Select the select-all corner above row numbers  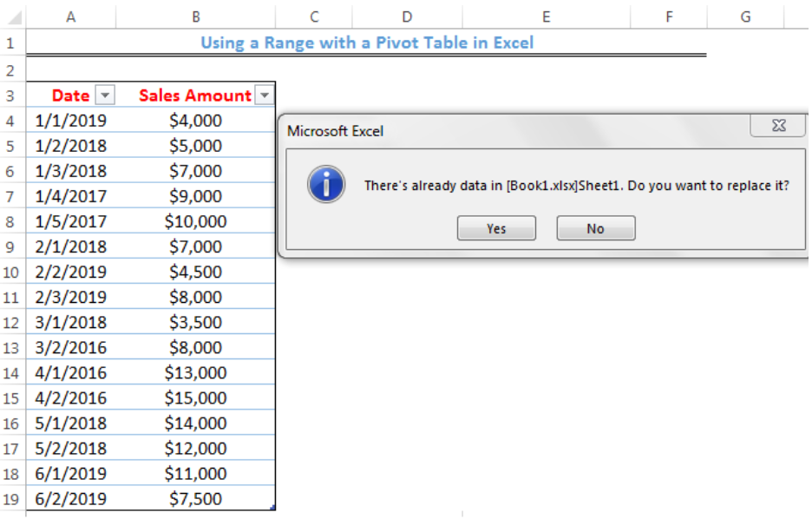click(11, 16)
